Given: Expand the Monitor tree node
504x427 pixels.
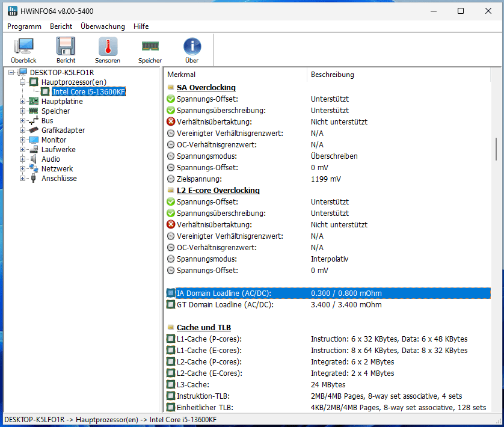Looking at the screenshot, I should (22, 140).
